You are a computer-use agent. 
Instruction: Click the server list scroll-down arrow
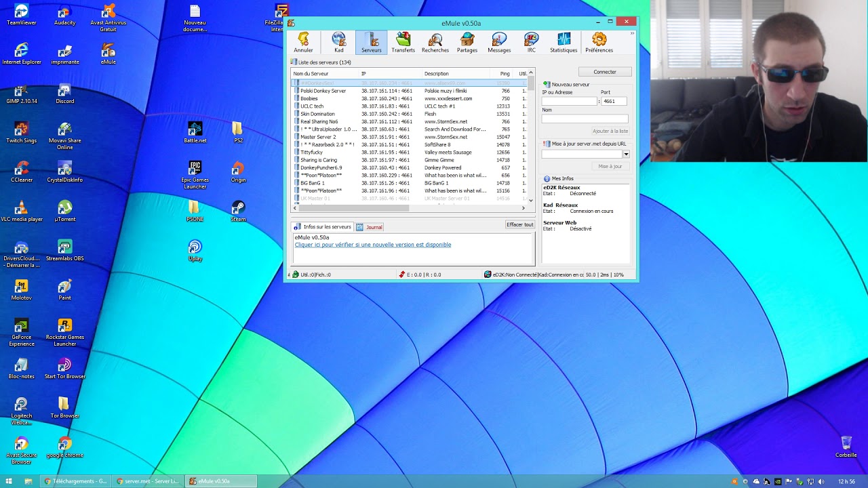tap(531, 201)
